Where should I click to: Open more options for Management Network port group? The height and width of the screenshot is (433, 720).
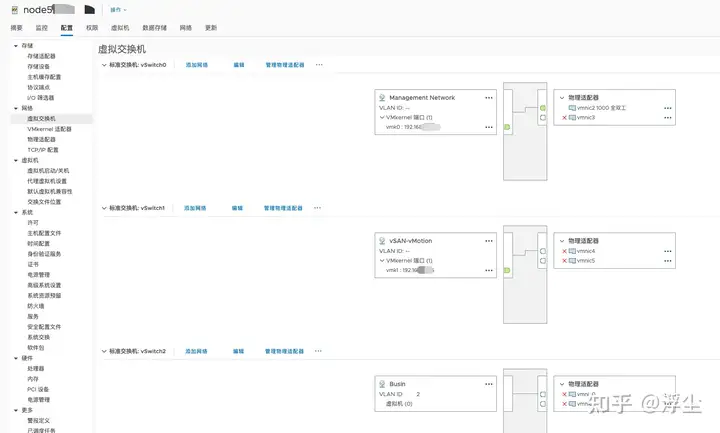pyautogui.click(x=489, y=98)
